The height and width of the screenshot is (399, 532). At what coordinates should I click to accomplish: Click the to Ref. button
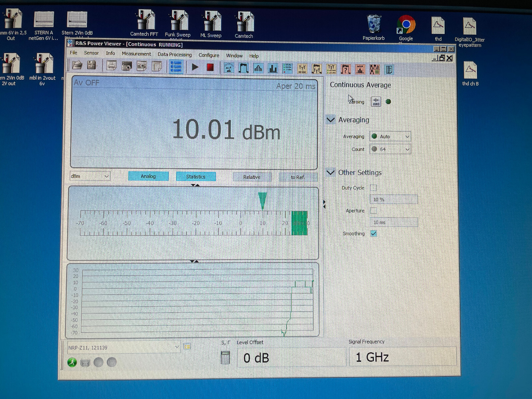pyautogui.click(x=298, y=177)
